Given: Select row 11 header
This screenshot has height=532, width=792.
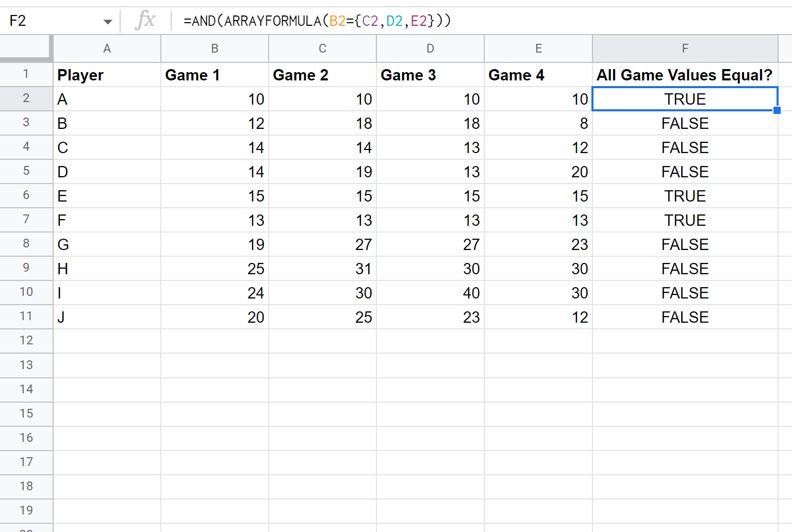Looking at the screenshot, I should pos(26,317).
